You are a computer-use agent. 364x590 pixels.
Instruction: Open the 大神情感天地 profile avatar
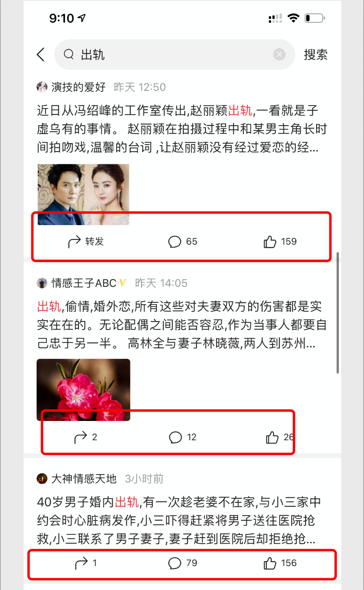tap(42, 479)
